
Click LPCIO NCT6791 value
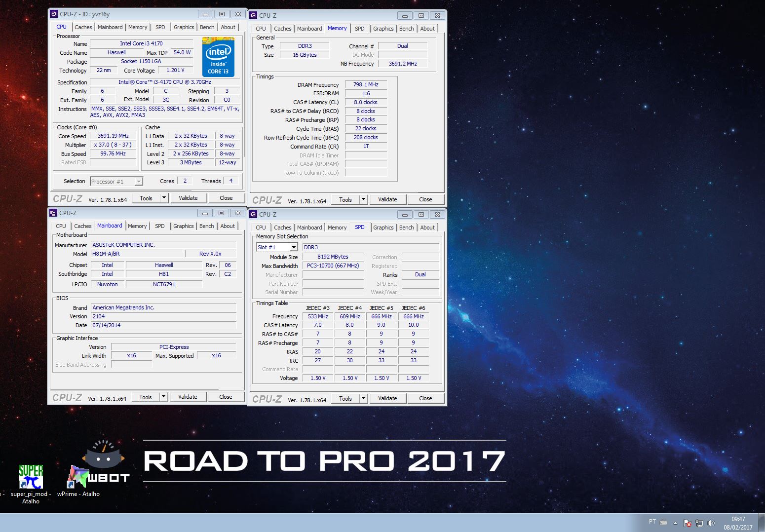click(164, 284)
